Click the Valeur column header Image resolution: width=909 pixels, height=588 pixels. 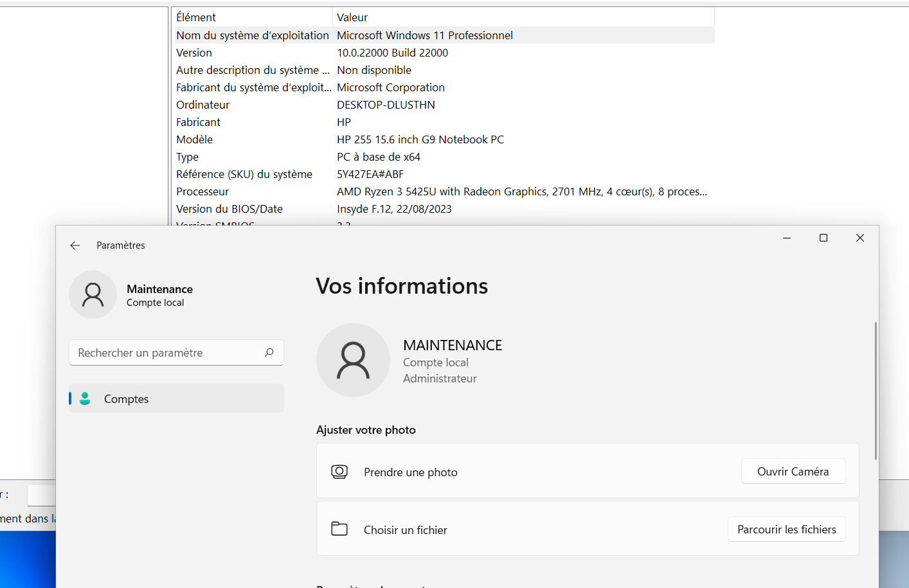(x=523, y=17)
